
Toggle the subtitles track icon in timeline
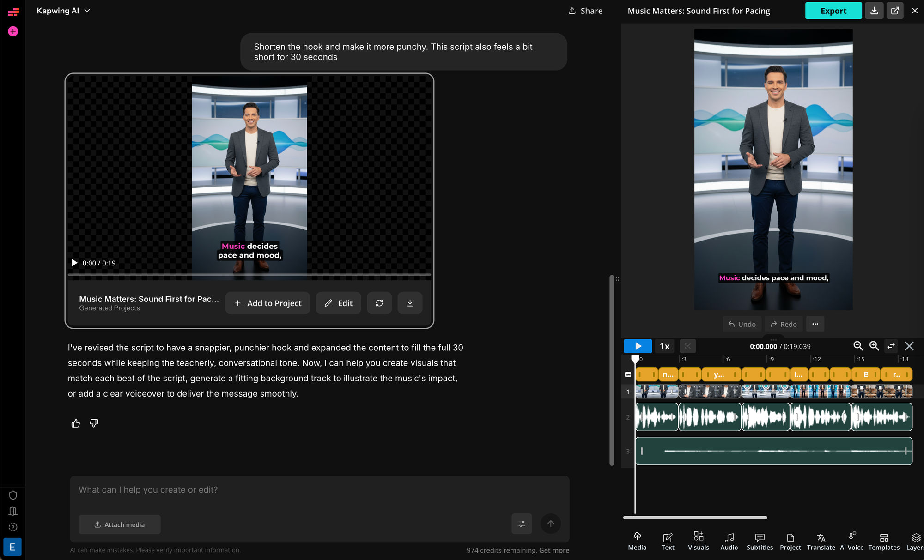point(628,374)
